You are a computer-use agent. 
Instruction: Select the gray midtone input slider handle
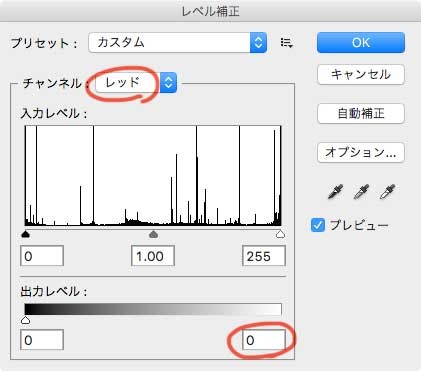[153, 234]
